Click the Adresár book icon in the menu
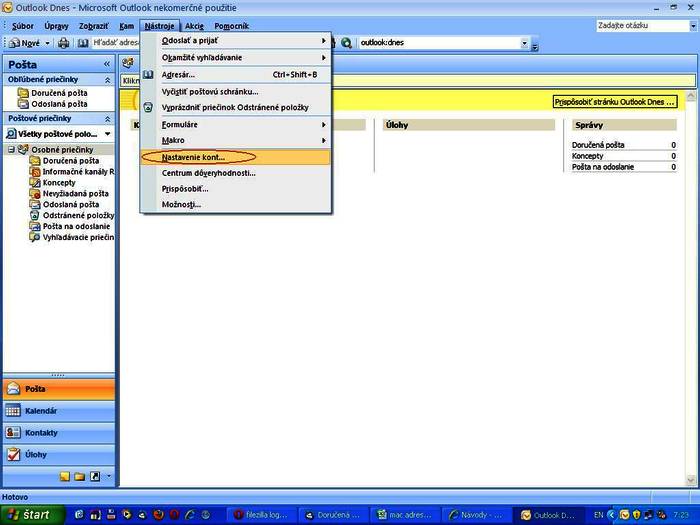Image resolution: width=700 pixels, height=525 pixels. (148, 75)
